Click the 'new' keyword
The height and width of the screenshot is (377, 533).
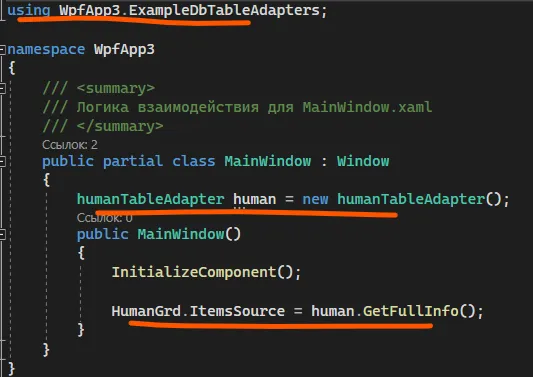pos(315,200)
